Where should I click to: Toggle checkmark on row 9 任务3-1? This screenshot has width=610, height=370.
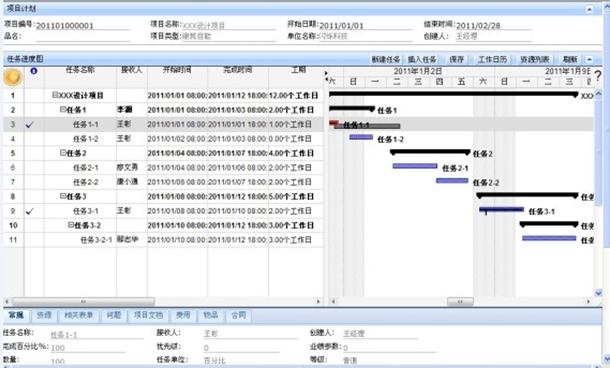point(30,211)
